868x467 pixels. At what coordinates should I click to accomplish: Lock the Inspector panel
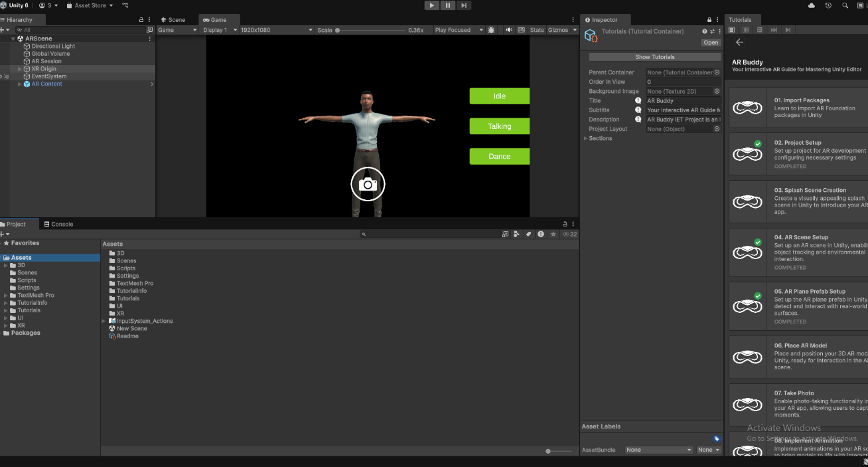[x=709, y=20]
